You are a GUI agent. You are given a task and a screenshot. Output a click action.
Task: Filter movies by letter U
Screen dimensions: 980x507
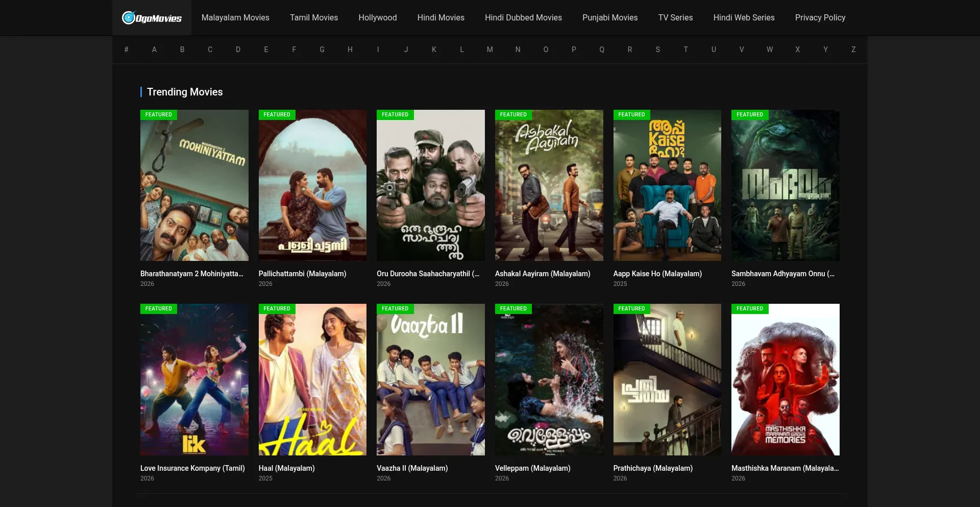714,50
